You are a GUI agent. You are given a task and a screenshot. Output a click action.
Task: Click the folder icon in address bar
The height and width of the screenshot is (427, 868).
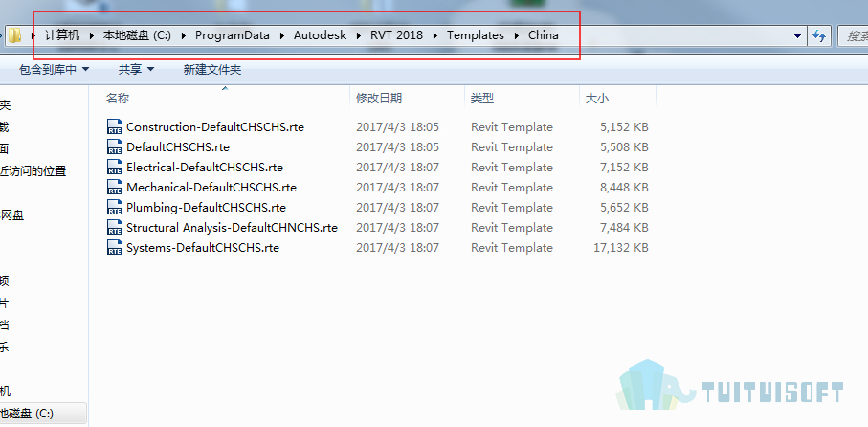coord(15,36)
